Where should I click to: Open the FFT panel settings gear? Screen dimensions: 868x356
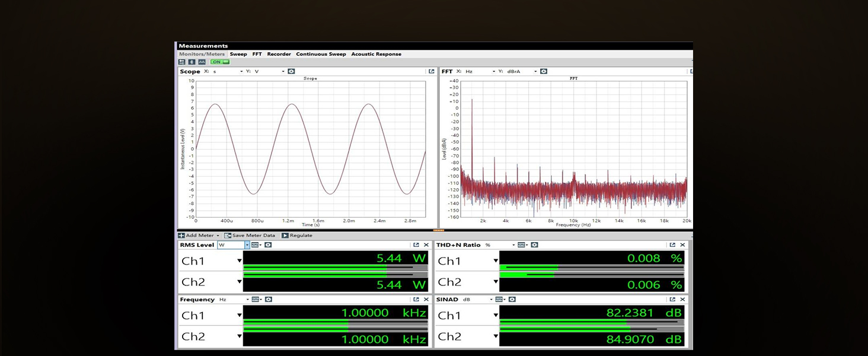coord(544,71)
